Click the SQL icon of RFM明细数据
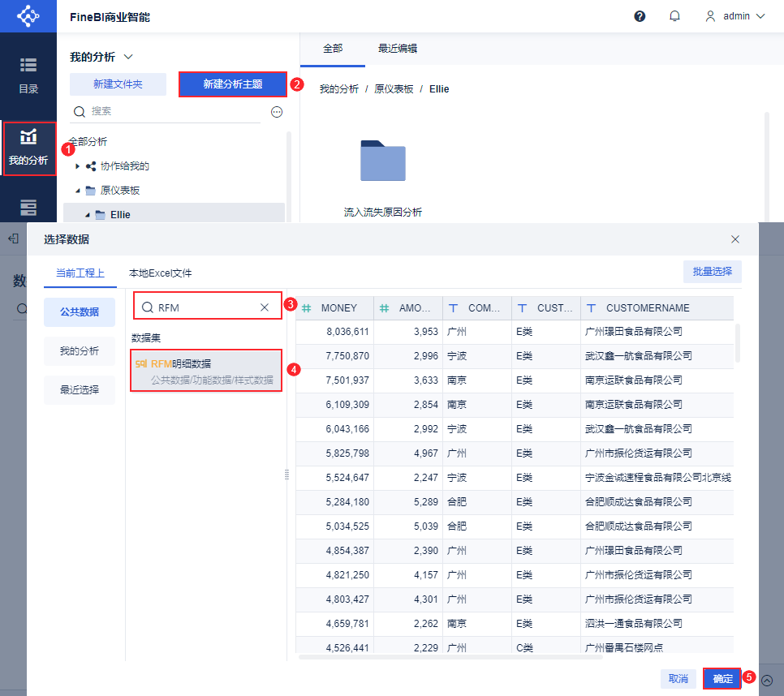Viewport: 784px width, 696px height. click(x=141, y=363)
